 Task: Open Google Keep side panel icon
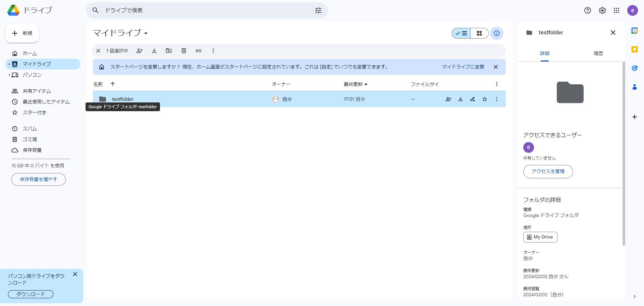pos(635,49)
